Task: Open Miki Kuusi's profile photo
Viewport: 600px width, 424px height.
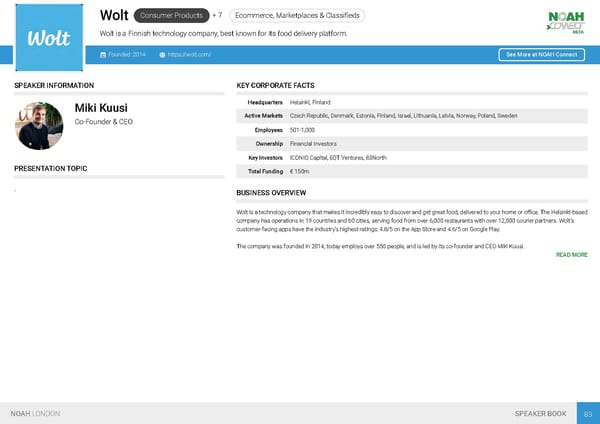Action: [x=40, y=125]
